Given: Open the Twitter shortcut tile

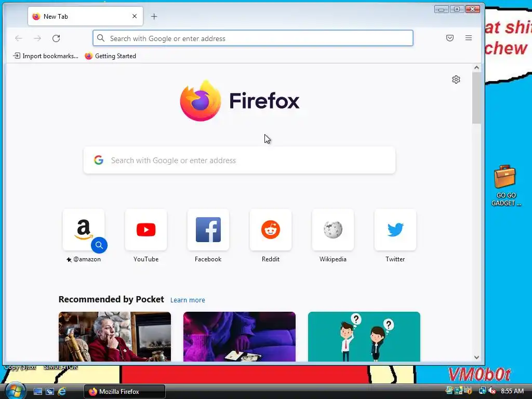Looking at the screenshot, I should [395, 230].
